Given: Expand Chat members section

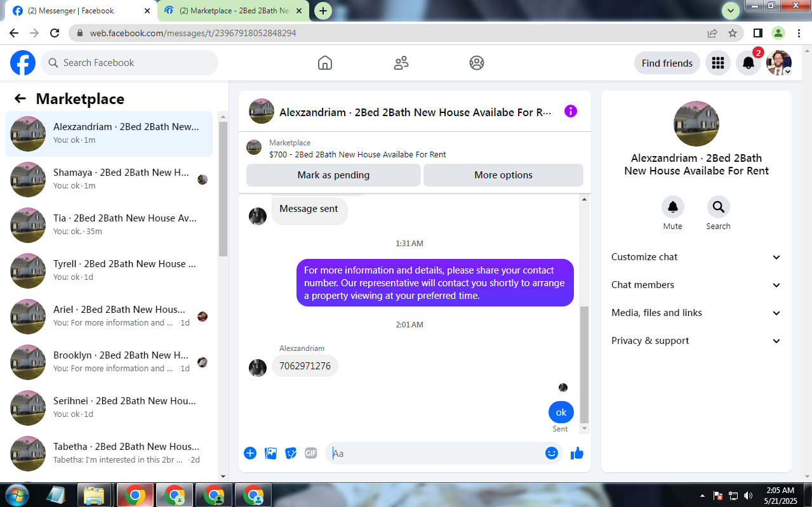Looking at the screenshot, I should pyautogui.click(x=696, y=285).
